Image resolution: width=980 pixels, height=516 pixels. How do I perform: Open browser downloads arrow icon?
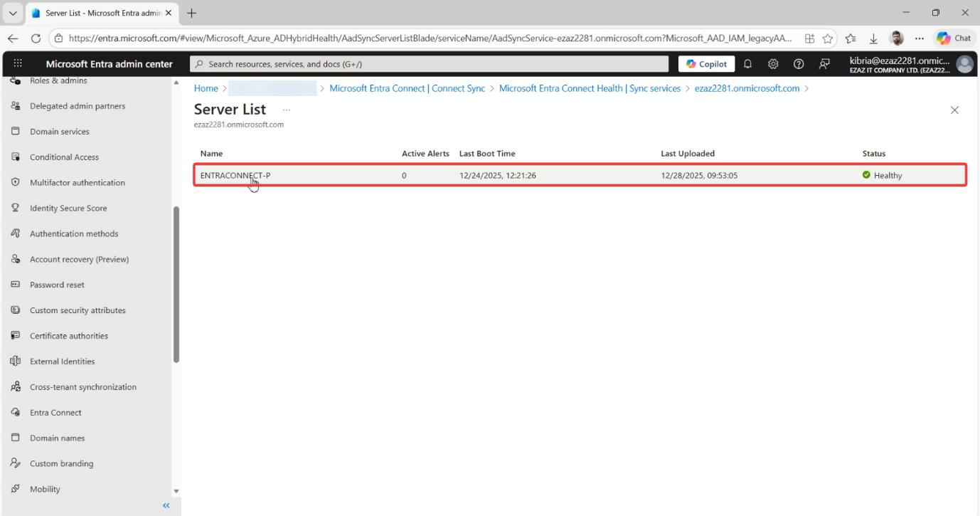tap(873, 38)
